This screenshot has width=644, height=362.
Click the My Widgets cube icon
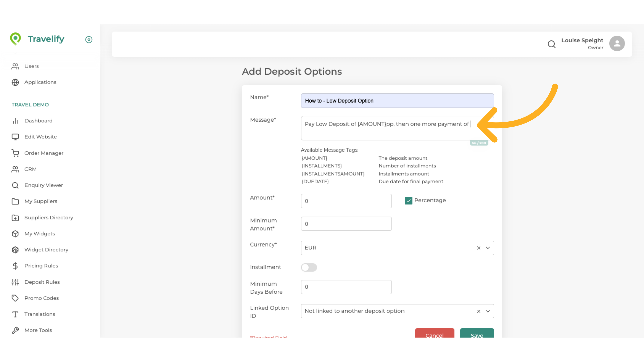[x=15, y=234]
